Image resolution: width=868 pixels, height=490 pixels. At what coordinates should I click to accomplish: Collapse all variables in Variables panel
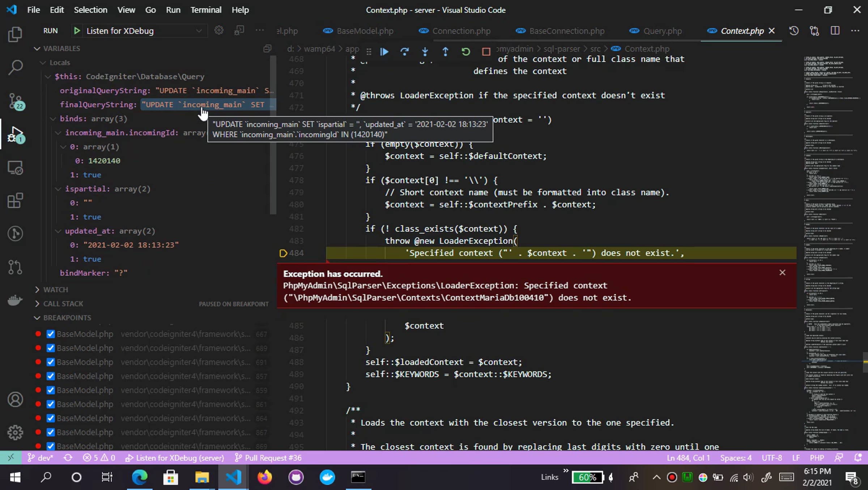[x=267, y=48]
